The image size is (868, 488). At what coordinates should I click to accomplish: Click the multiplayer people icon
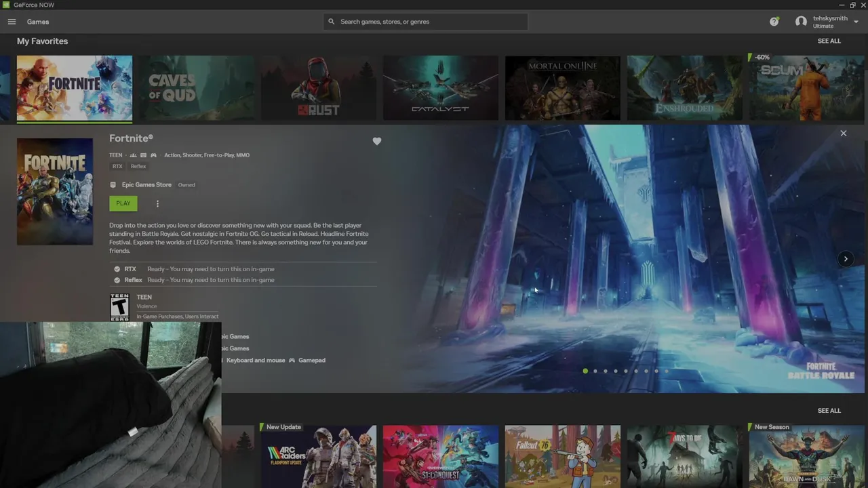[x=133, y=155]
